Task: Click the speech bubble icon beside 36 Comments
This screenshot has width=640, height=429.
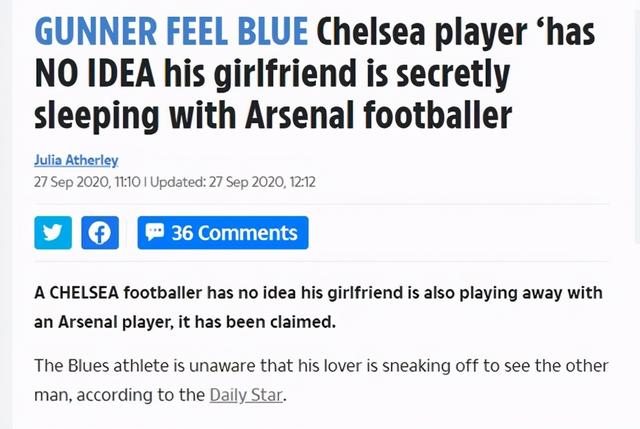Action: coord(155,233)
